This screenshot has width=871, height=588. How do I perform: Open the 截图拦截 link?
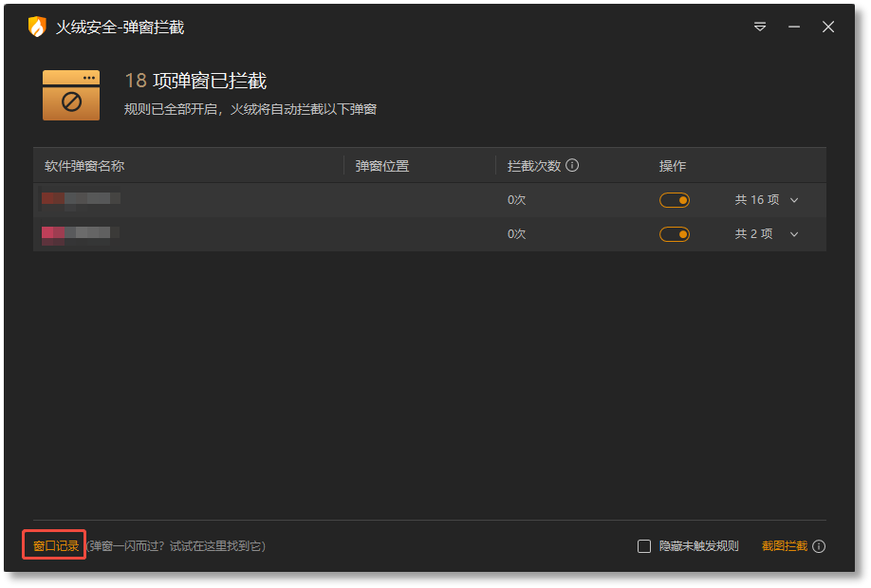[x=785, y=546]
